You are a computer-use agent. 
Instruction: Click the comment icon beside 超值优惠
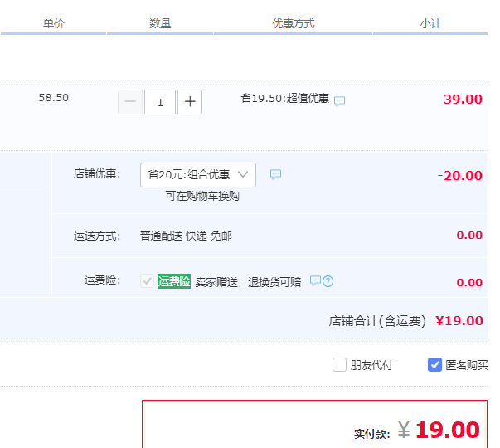point(340,101)
